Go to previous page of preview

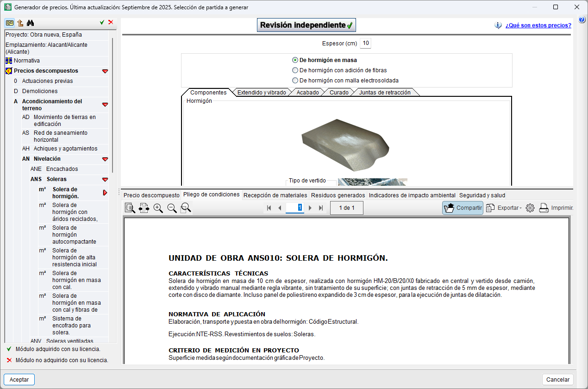[x=280, y=208]
